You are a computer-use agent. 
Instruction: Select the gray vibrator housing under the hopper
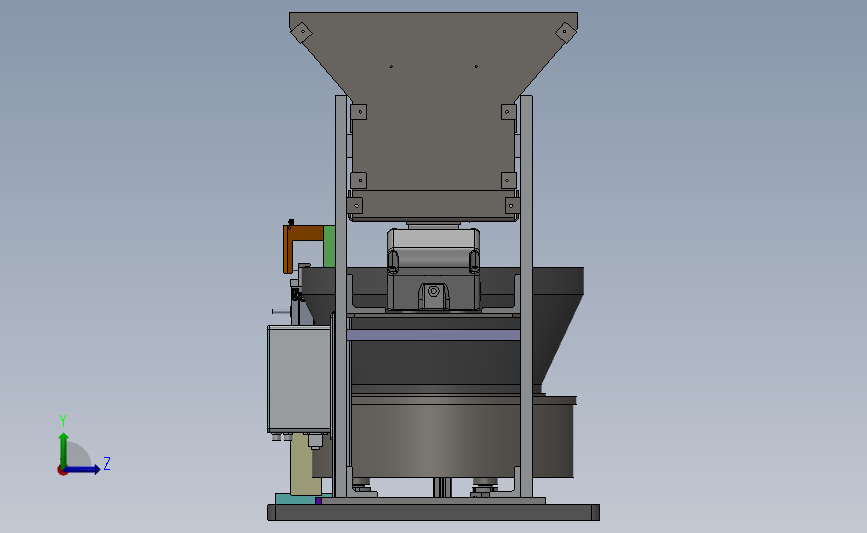[x=434, y=269]
